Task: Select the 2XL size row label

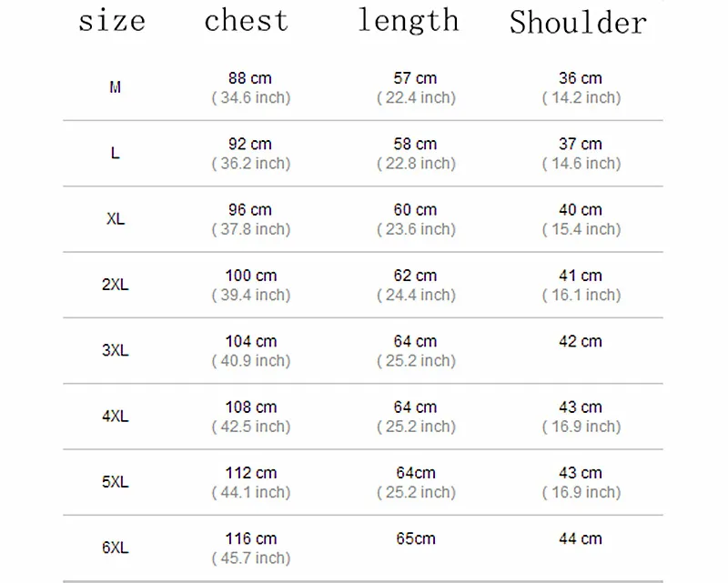Action: 115,285
